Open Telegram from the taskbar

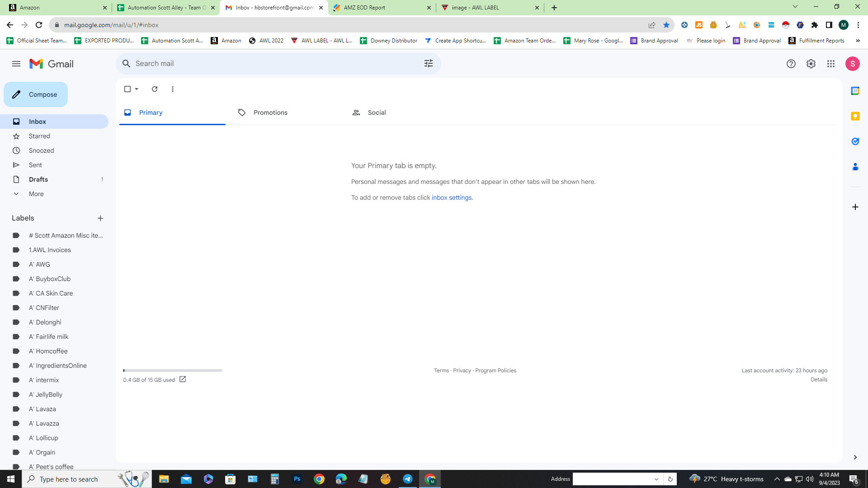(408, 479)
